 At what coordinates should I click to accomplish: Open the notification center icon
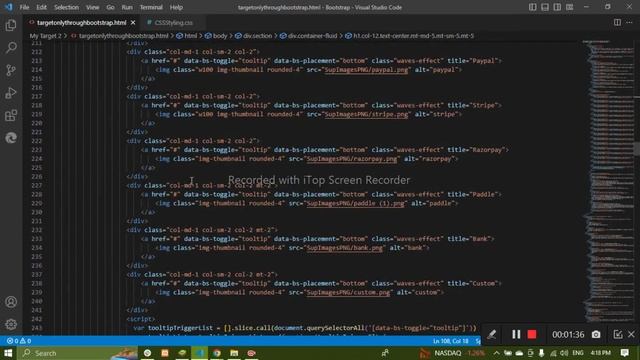(x=624, y=353)
